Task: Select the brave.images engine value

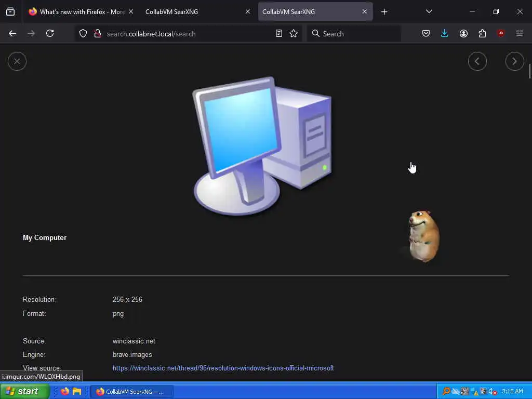Action: [x=132, y=355]
